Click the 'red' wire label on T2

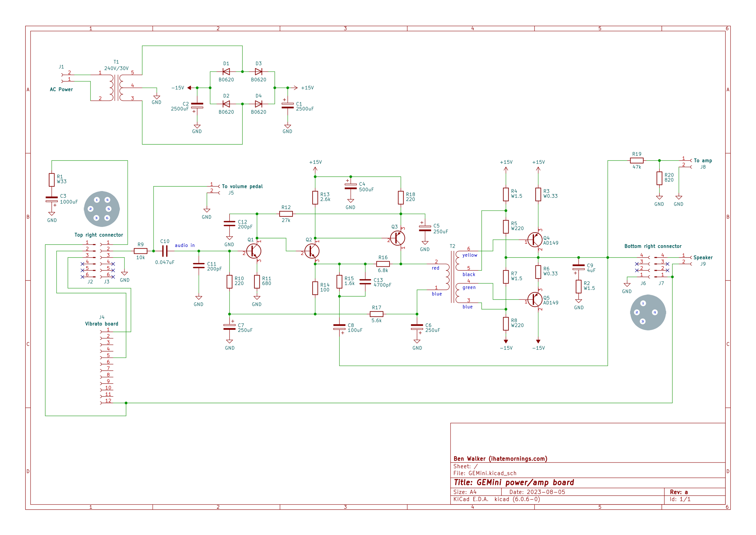[435, 268]
